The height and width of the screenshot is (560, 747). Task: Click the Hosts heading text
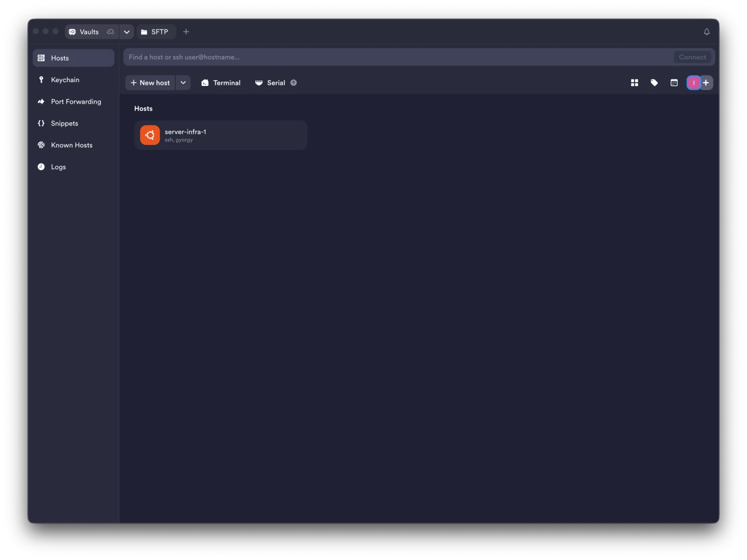[143, 108]
